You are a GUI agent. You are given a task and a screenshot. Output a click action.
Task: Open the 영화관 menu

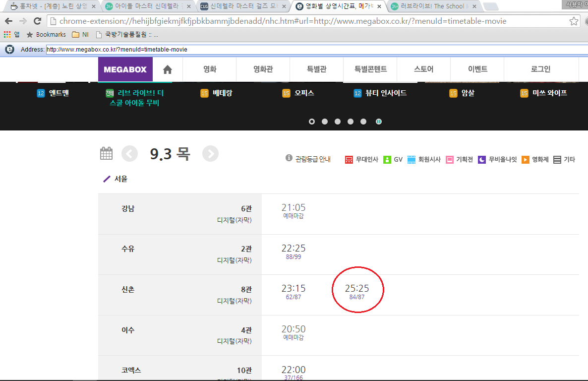pos(263,69)
